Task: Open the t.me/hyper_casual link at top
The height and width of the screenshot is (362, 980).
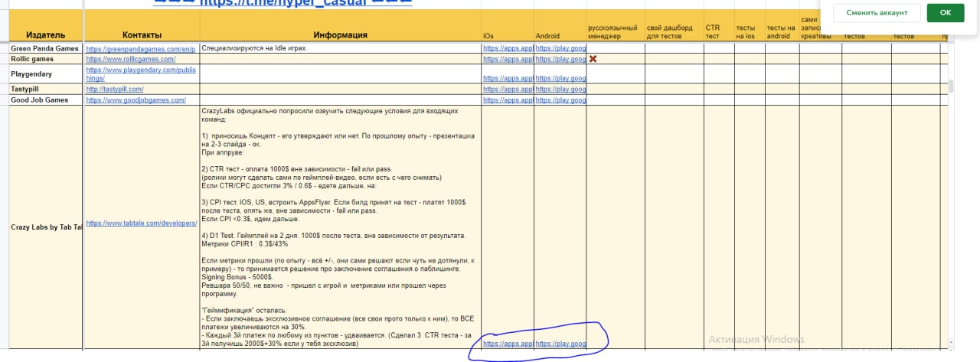Action: [283, 3]
